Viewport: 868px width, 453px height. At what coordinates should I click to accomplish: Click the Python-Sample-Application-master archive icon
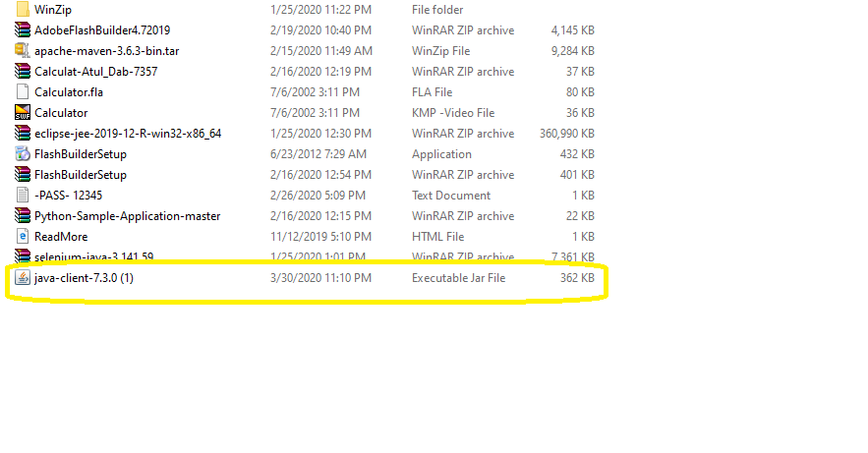coord(23,216)
